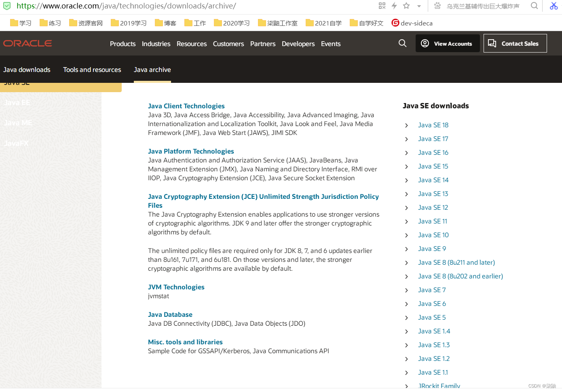Click the chevron beside Java SE 11
This screenshot has height=392, width=562.
pyautogui.click(x=406, y=221)
